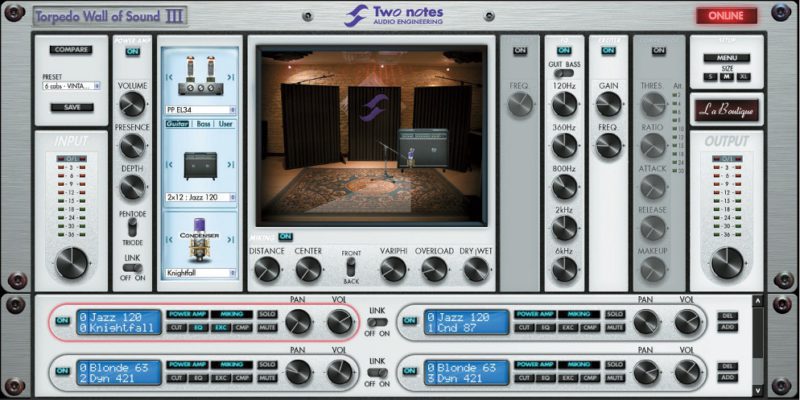Select previous cabinet arrow
The image size is (800, 400).
tap(169, 164)
